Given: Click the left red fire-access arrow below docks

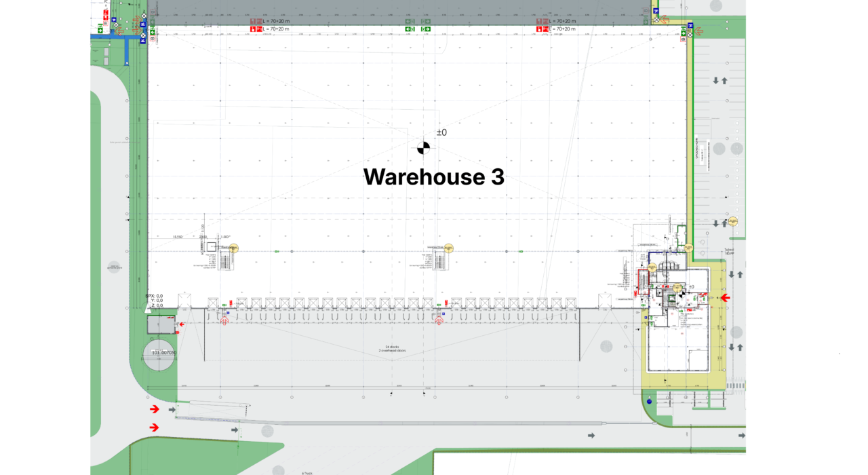Looking at the screenshot, I should click(x=224, y=320).
